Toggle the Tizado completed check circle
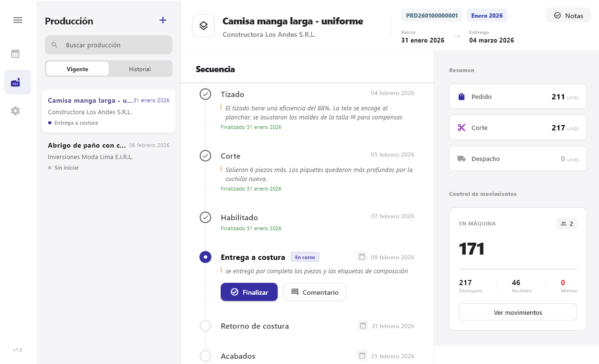599x364 pixels. coord(205,94)
